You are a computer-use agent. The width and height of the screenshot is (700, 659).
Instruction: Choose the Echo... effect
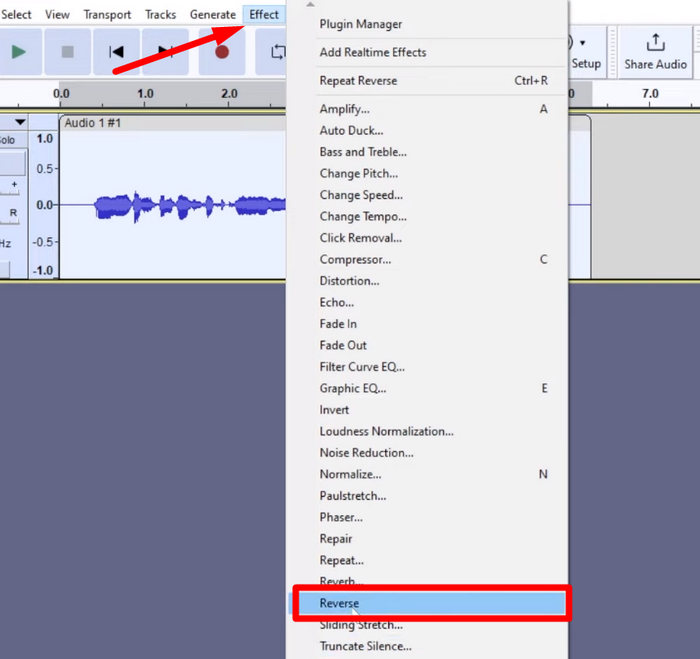click(x=427, y=302)
